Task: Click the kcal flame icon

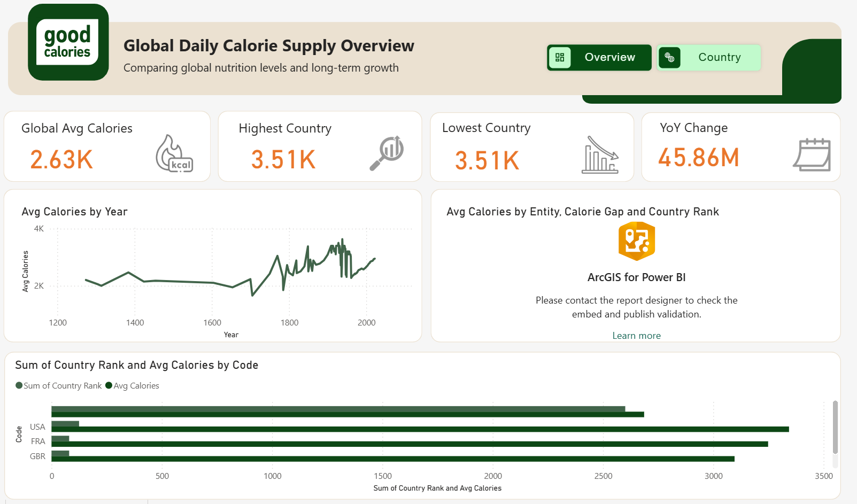Action: point(174,153)
